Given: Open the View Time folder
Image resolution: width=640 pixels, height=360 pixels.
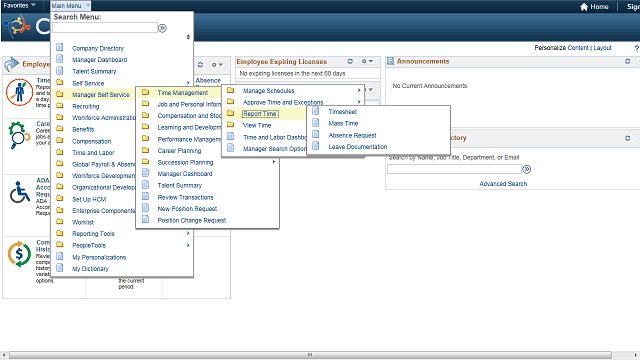Looking at the screenshot, I should pos(257,125).
